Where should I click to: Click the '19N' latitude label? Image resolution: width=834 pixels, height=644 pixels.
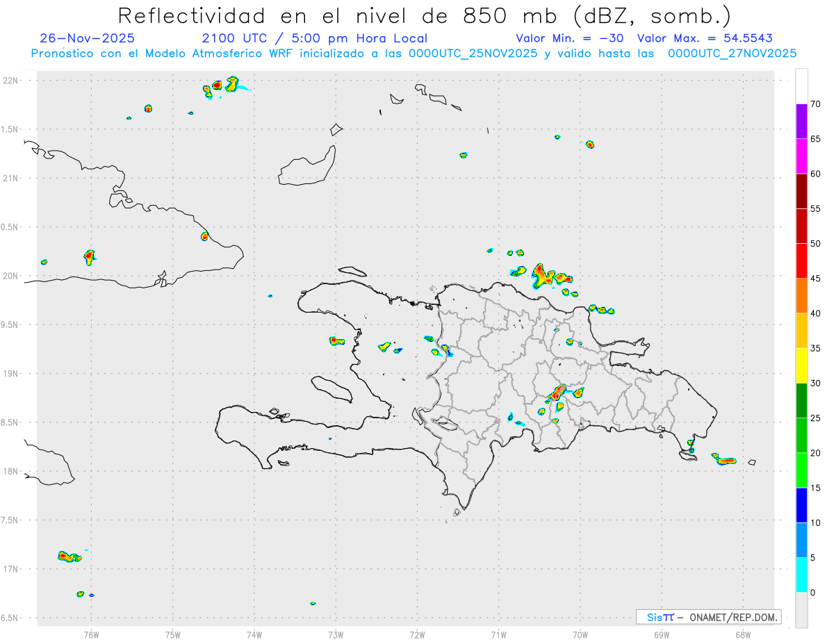coord(11,374)
